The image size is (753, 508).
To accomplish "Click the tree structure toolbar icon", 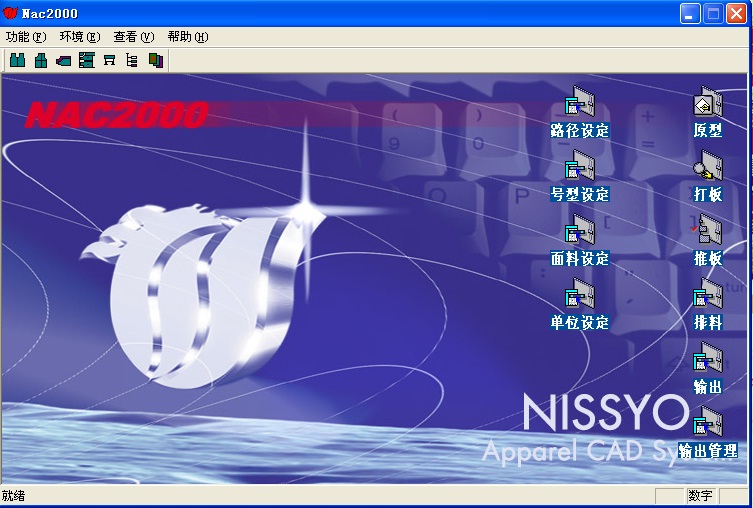I will coord(132,60).
